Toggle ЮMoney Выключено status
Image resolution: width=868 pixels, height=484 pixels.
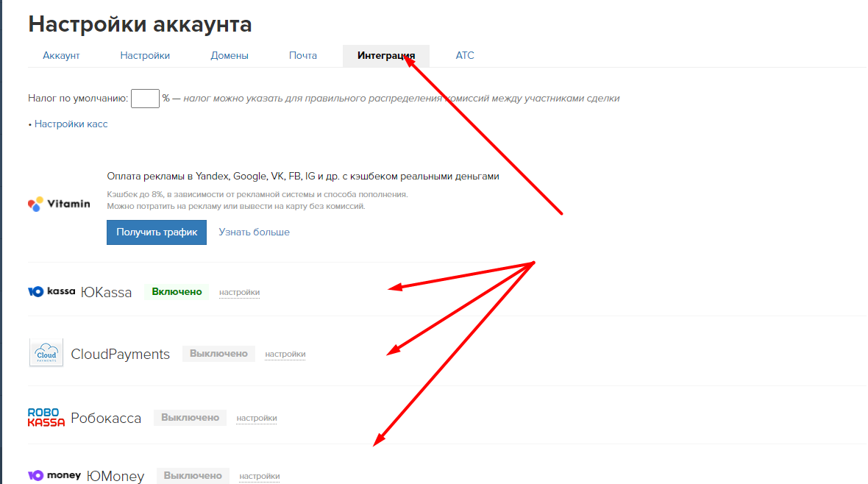tap(193, 476)
